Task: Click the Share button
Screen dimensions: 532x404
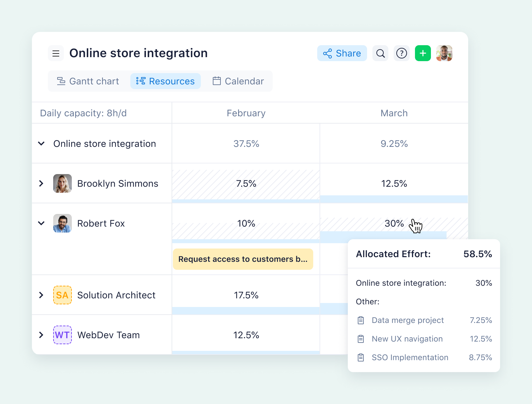Action: pos(342,53)
